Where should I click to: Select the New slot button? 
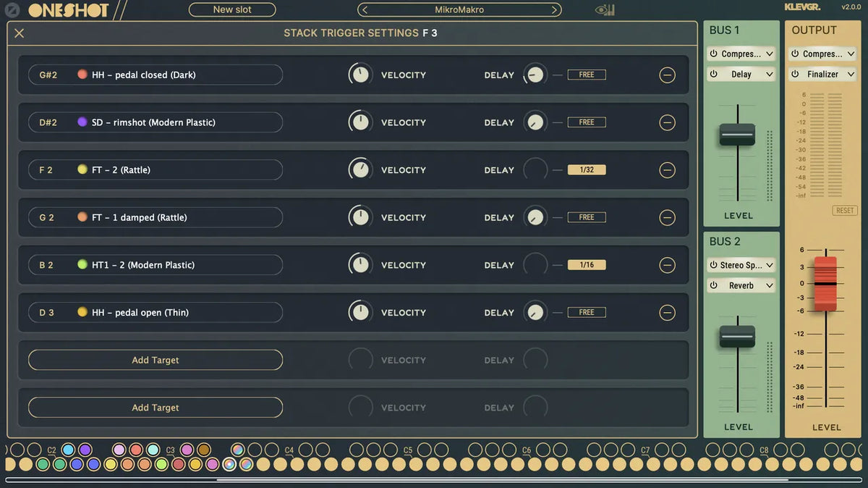tap(232, 10)
